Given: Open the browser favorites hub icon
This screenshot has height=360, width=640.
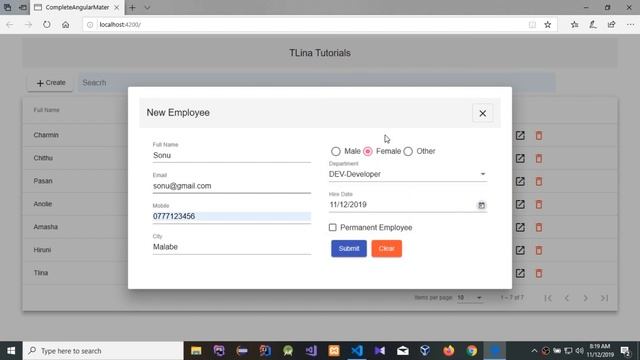Looking at the screenshot, I should (574, 24).
